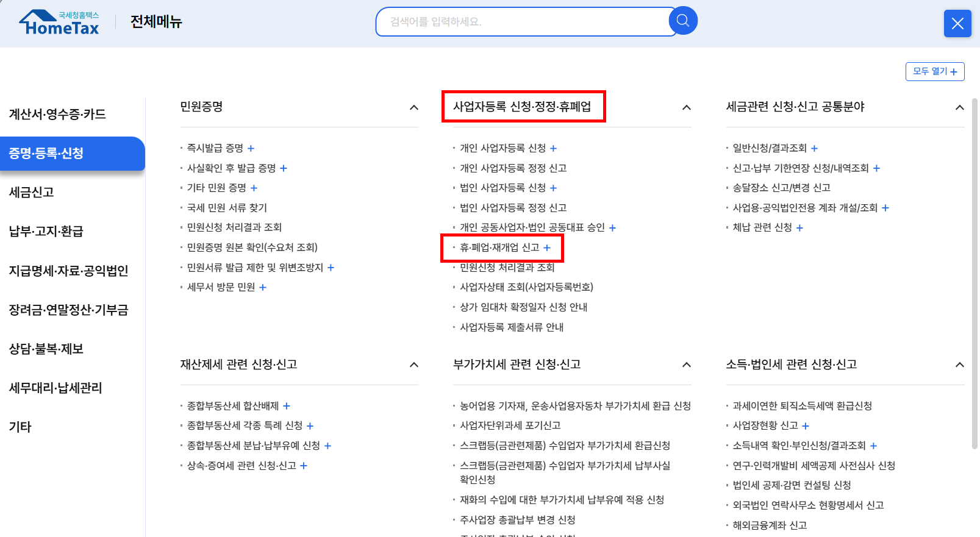Expand plus next to 신고·납부 기한연장 신청/내역조회
980x537 pixels.
click(876, 168)
